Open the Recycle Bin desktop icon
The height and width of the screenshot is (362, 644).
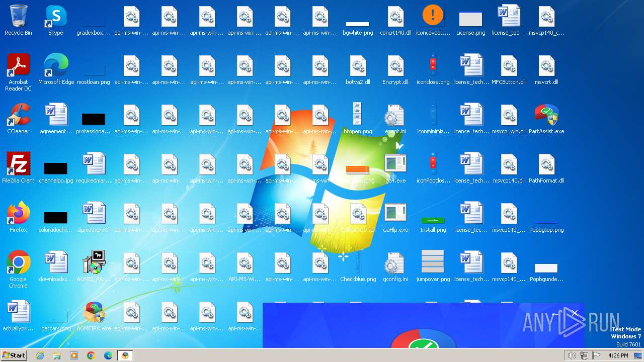[18, 20]
